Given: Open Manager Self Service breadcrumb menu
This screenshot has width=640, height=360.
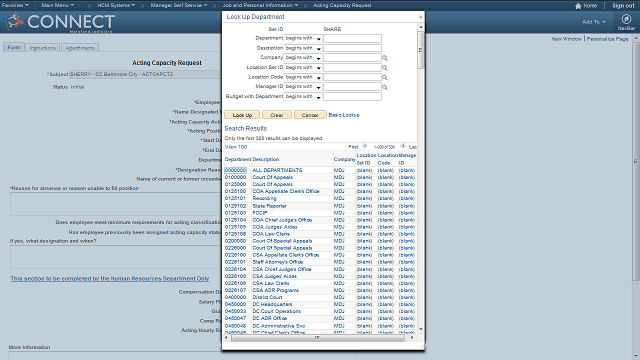Looking at the screenshot, I should pos(179,5).
